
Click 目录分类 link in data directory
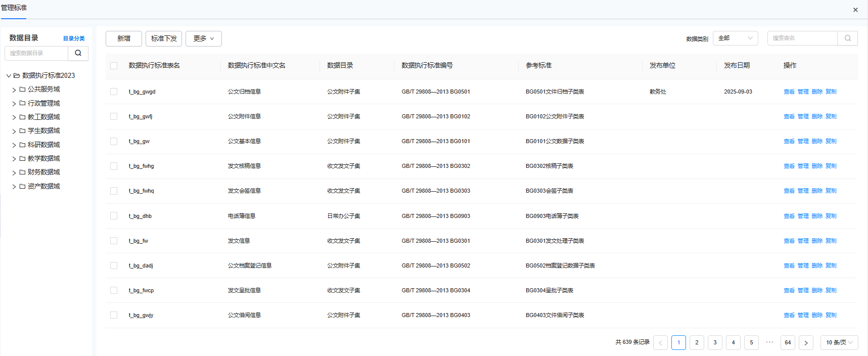click(x=74, y=38)
